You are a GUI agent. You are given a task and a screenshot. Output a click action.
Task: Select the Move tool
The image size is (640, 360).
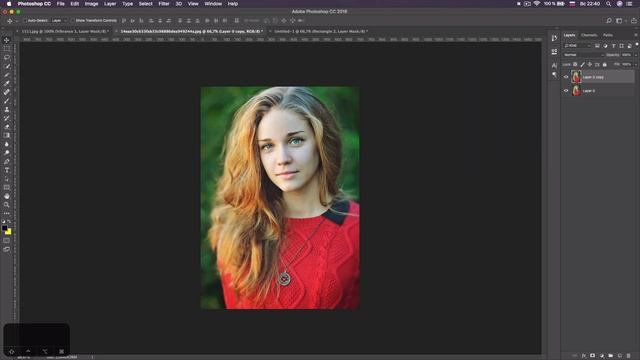(x=7, y=40)
